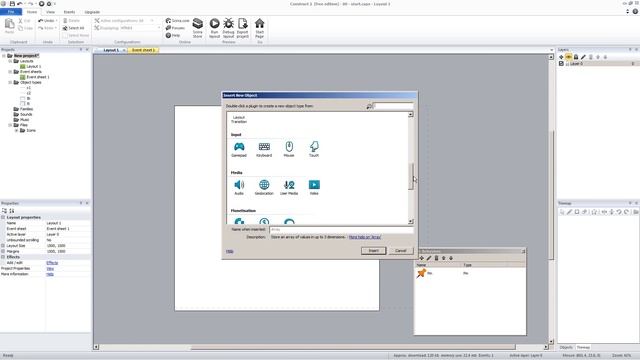Expand the Icons subfolder
This screenshot has height=360, width=640.
[17, 130]
